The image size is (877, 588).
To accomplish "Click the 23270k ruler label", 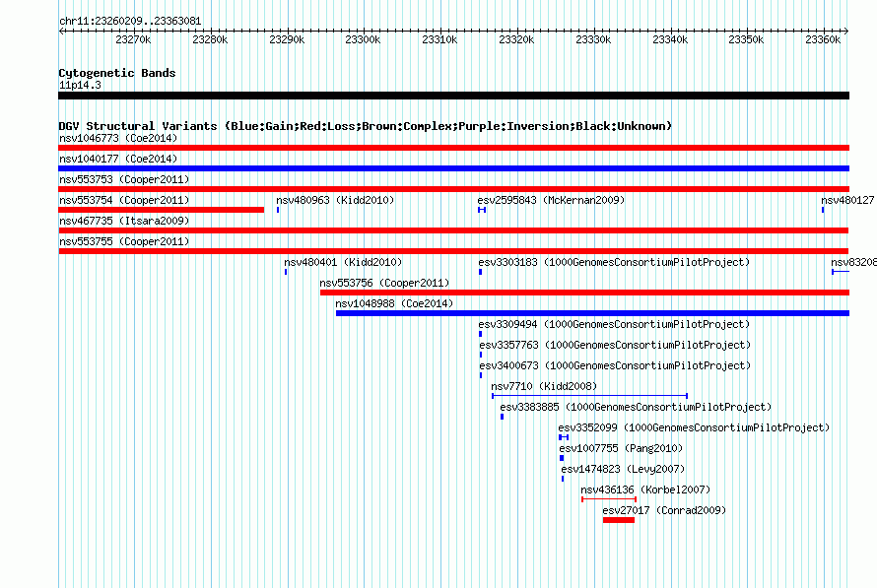I will tap(133, 39).
